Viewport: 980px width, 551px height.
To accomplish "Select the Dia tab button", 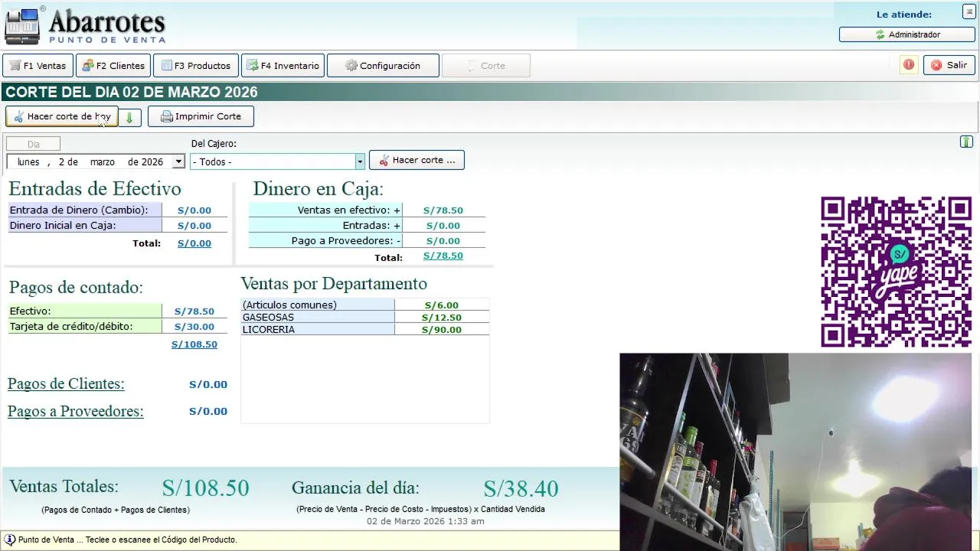I will (33, 144).
